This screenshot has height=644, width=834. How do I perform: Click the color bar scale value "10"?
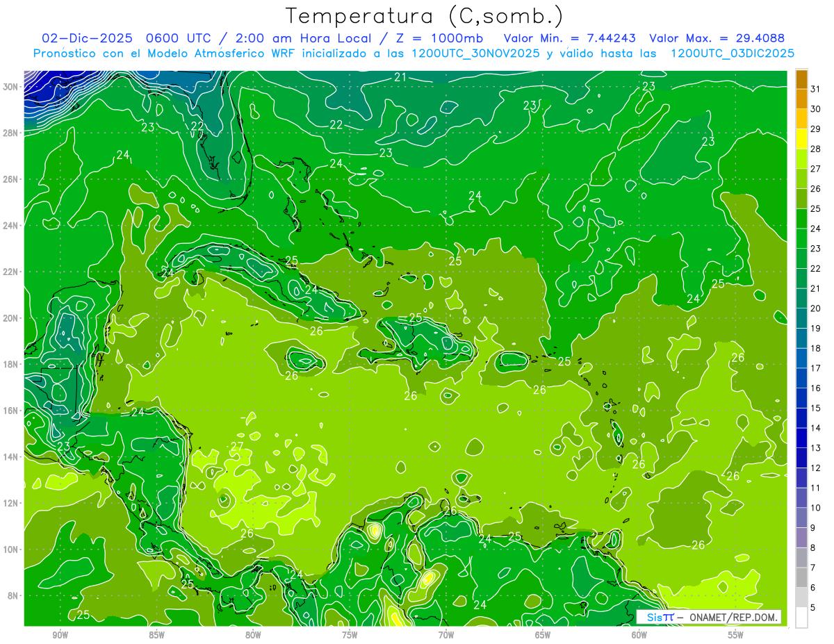pos(815,508)
